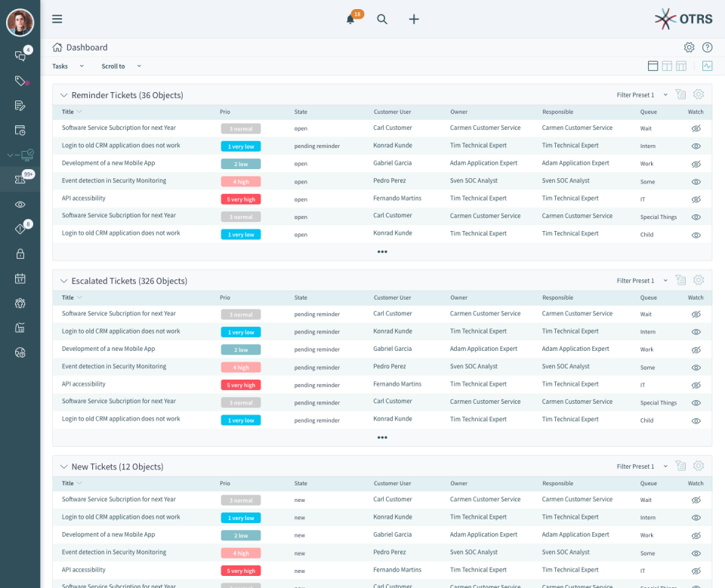
Task: Open Filter Preset 1 dropdown in Escalated Tickets
Action: click(x=640, y=281)
